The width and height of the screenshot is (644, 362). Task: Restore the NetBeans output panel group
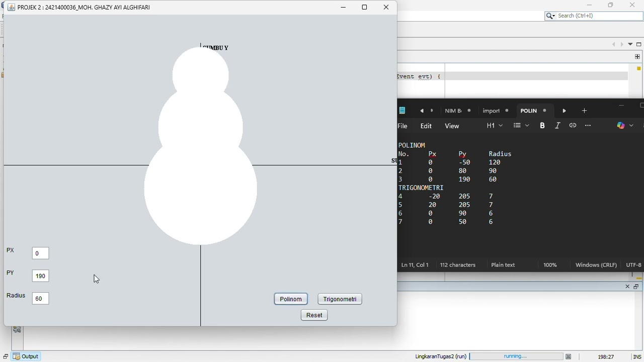636,287
